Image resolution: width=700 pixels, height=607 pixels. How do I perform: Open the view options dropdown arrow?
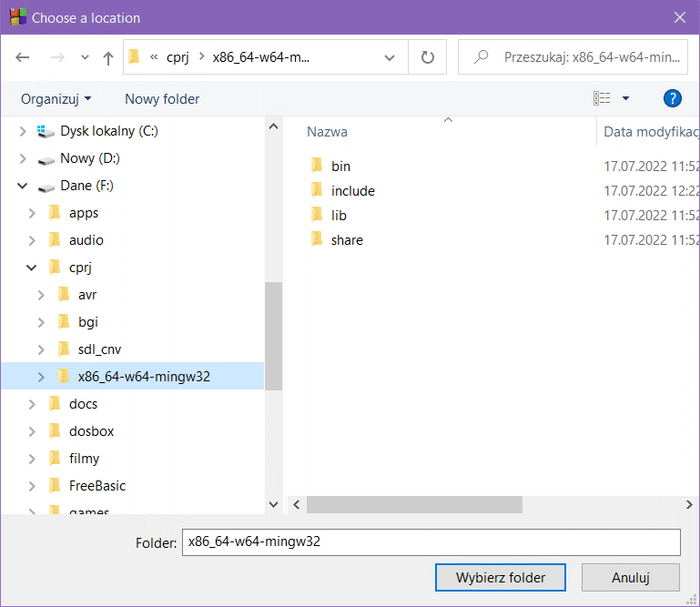pos(625,98)
